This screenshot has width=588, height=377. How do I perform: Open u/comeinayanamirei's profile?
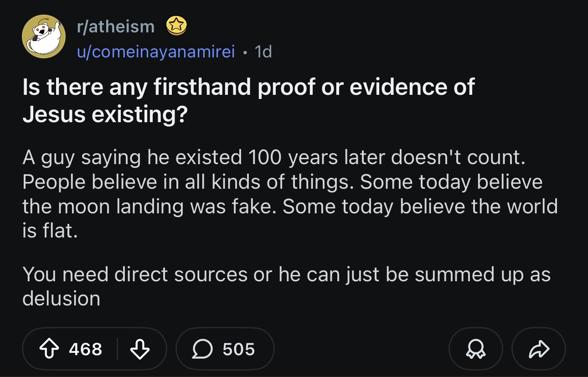[x=155, y=52]
